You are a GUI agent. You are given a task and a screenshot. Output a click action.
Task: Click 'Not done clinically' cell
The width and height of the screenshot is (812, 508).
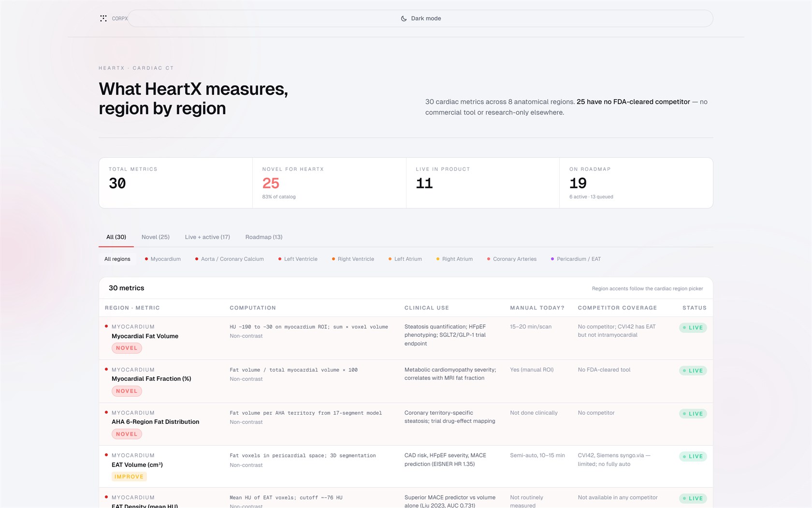[534, 413]
